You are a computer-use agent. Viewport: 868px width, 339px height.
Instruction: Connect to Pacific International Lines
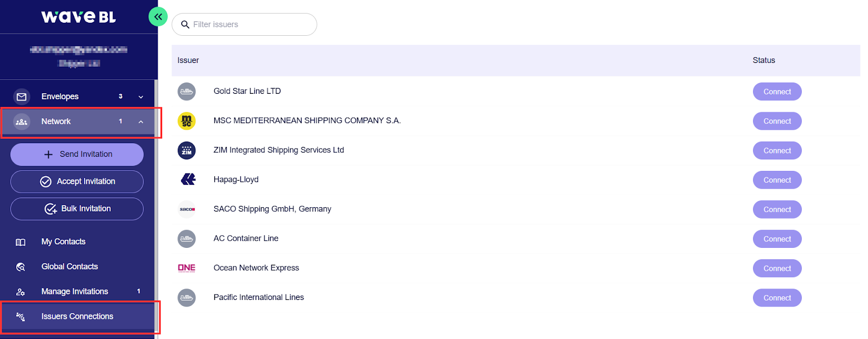coord(777,298)
